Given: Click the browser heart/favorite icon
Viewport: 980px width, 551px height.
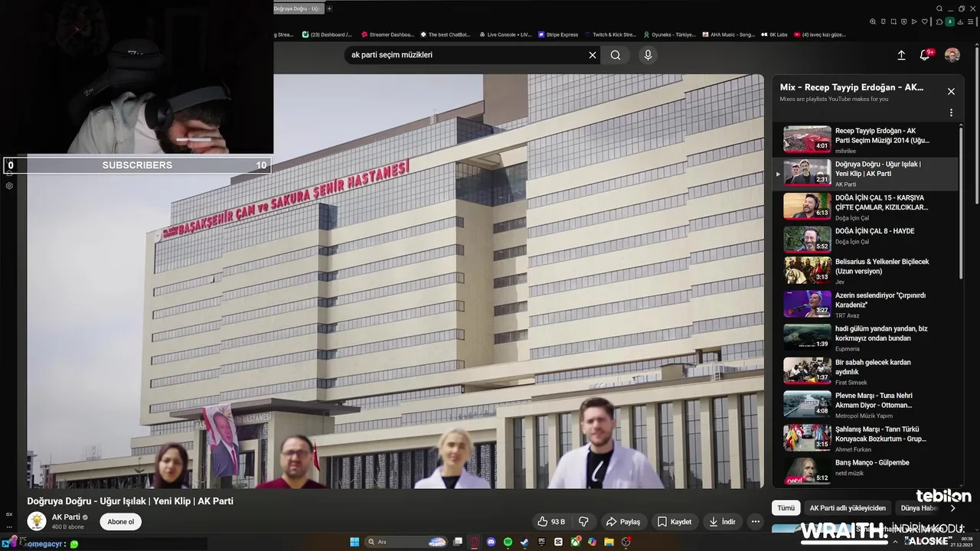Looking at the screenshot, I should click(924, 21).
